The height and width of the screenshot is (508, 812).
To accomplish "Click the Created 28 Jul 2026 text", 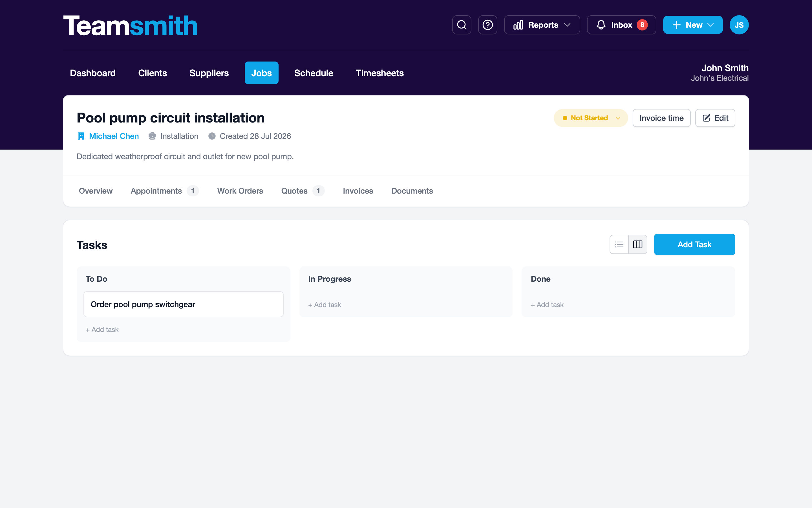I will click(x=255, y=136).
